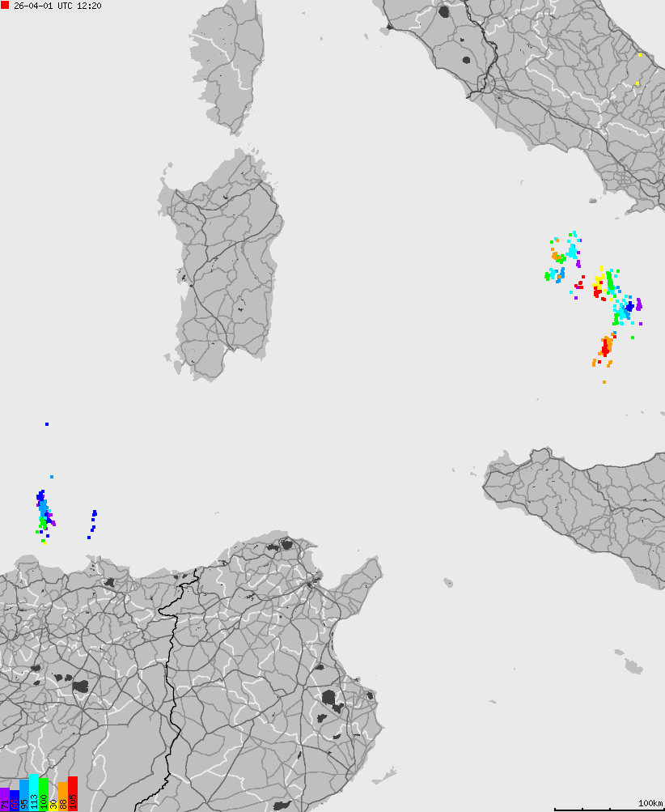Click the yellow strike dot in eastern Italy
Screen dimensions: 665x812
[x=640, y=57]
